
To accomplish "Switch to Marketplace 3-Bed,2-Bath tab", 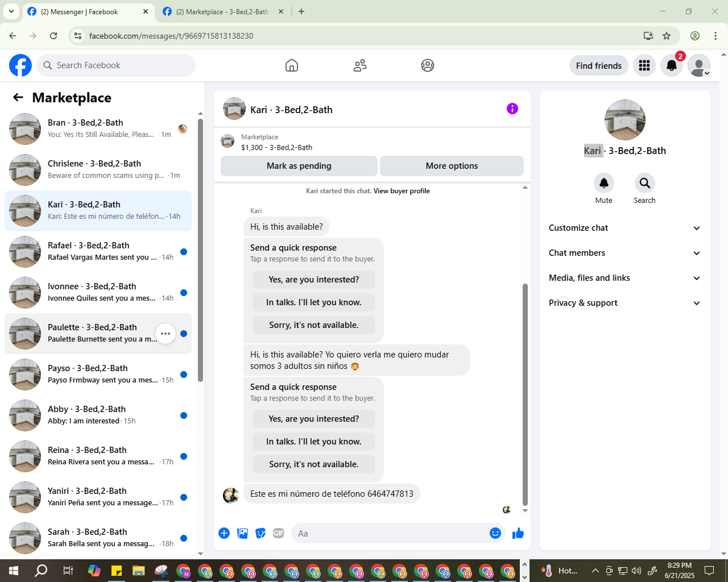I will tap(222, 11).
